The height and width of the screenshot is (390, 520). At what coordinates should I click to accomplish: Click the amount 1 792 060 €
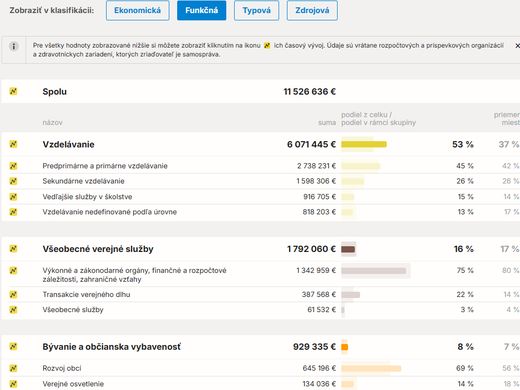click(x=311, y=249)
